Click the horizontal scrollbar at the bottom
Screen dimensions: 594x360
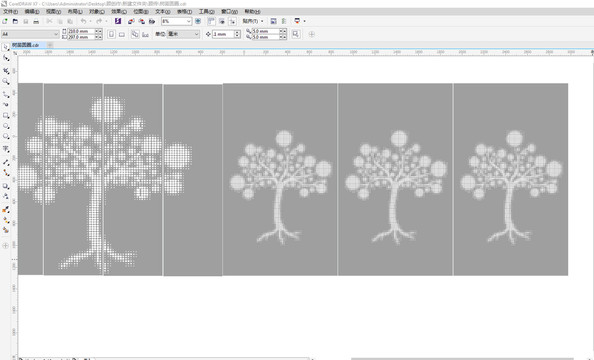[x=462, y=358]
